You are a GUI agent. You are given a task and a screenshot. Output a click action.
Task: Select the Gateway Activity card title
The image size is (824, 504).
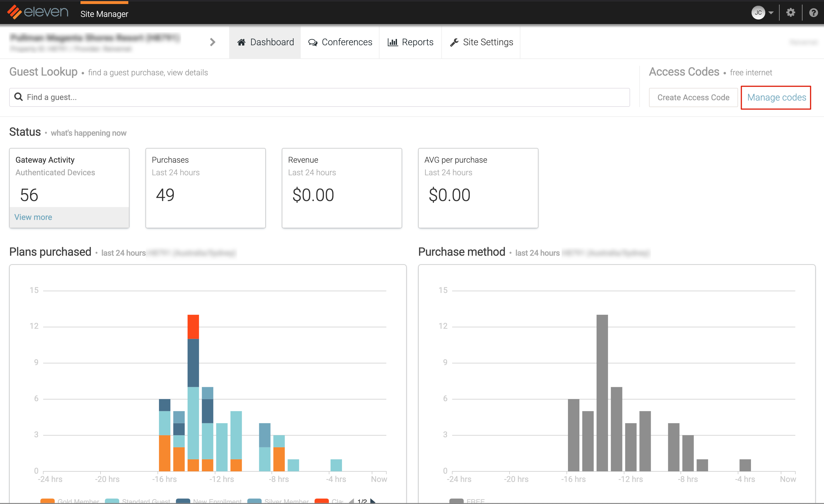[45, 160]
